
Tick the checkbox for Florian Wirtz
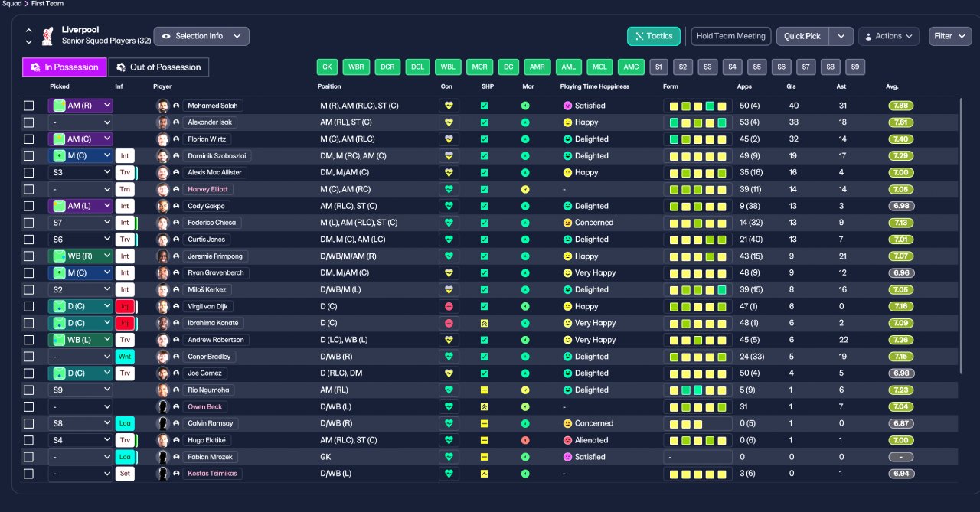[x=29, y=139]
